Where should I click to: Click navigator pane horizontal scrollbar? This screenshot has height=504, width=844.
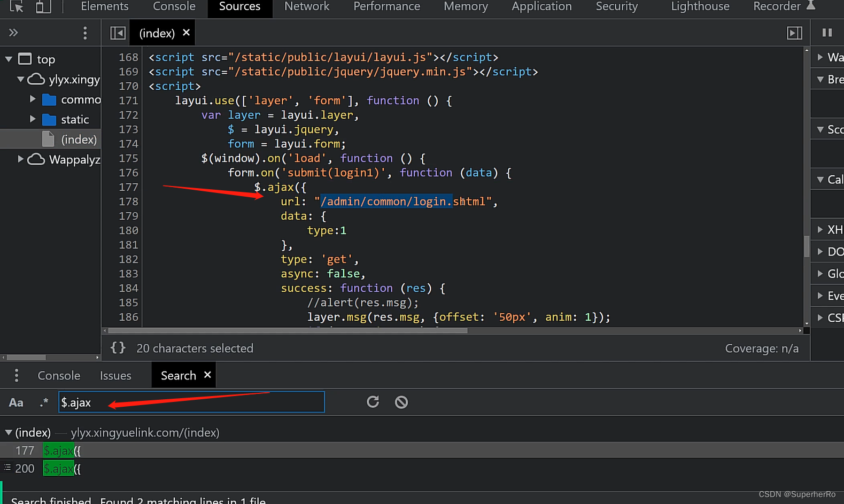coord(26,357)
